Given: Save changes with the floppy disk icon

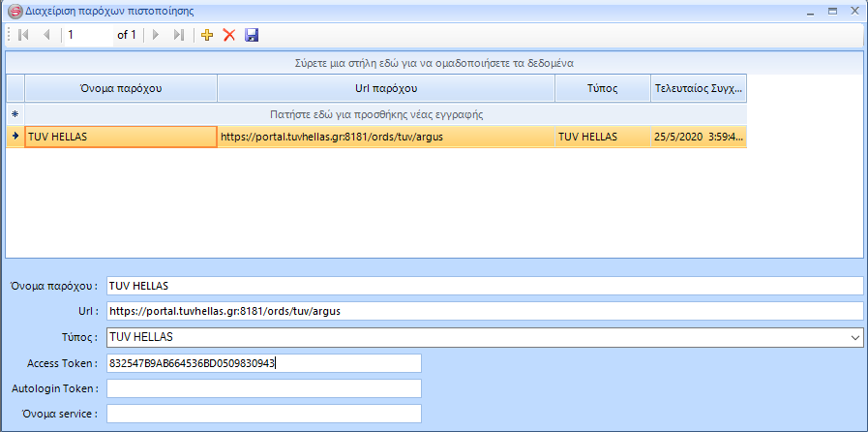Looking at the screenshot, I should tap(252, 36).
